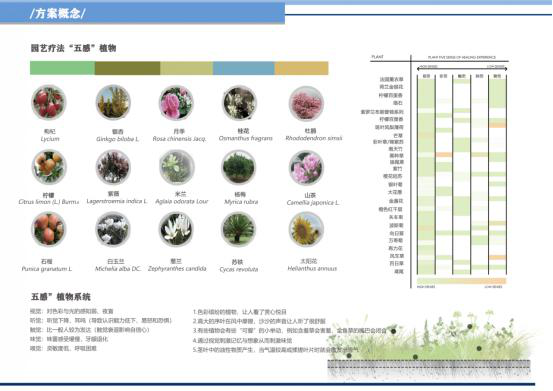This screenshot has width=553, height=391.
Task: Click the Lagerstroemia indica plant image
Action: [113, 167]
